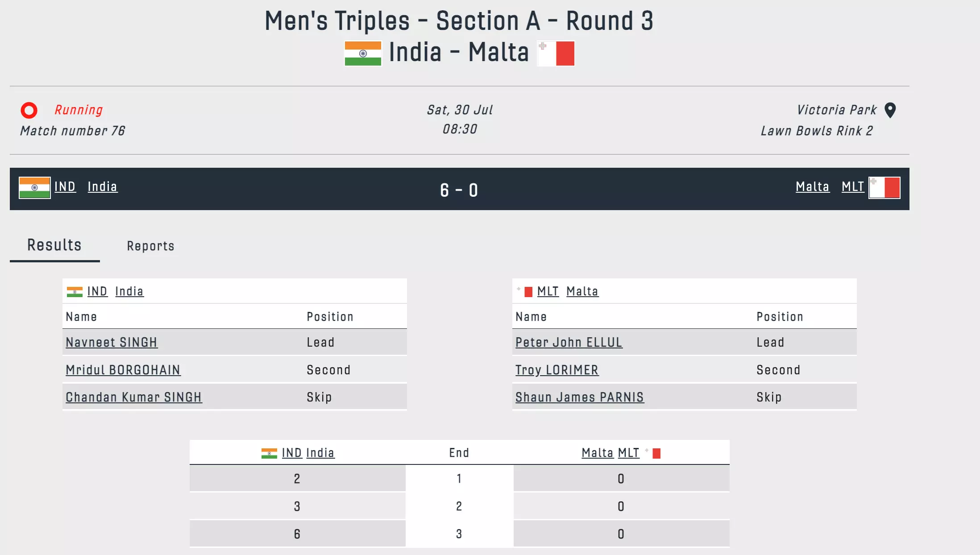
Task: Click the India flag in the ends table header
Action: point(269,453)
